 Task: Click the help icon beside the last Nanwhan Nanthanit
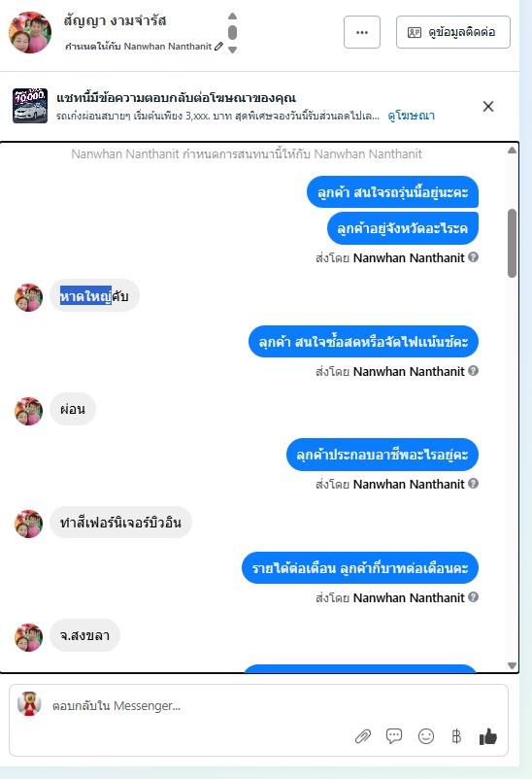474,596
